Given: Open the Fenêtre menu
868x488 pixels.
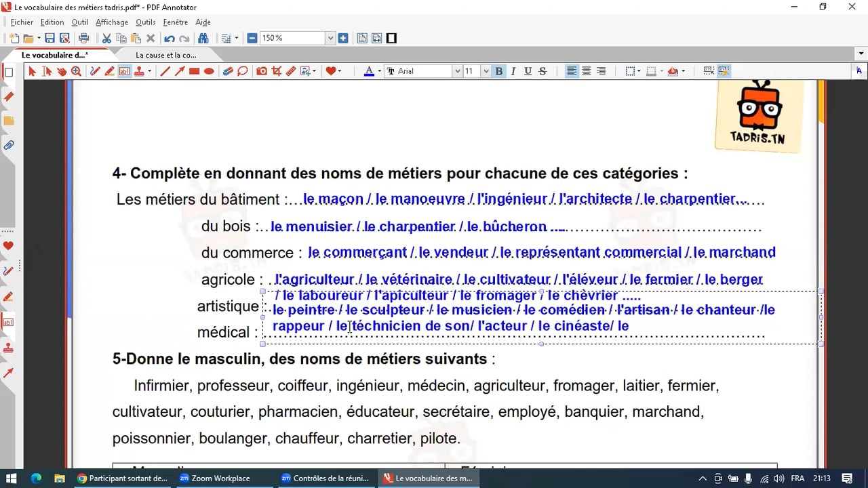Looking at the screenshot, I should [176, 22].
